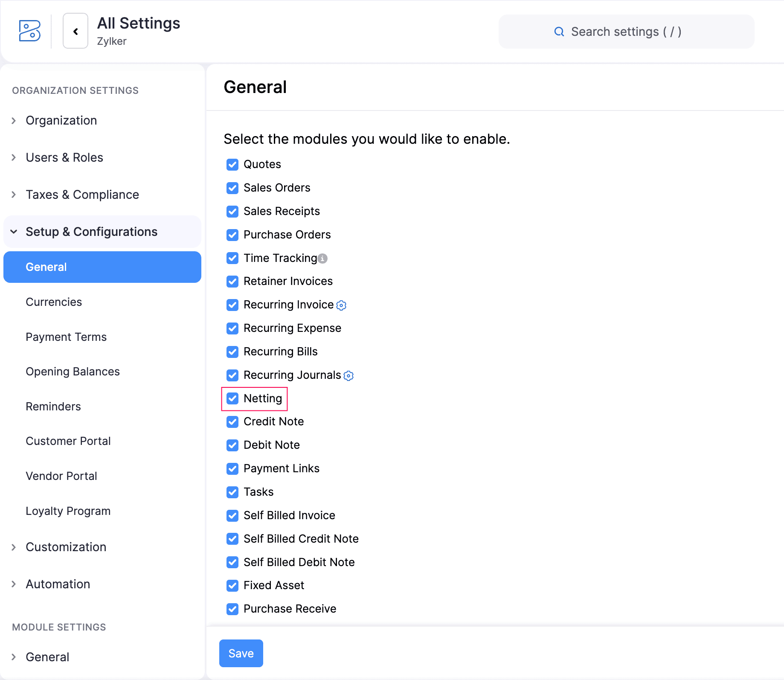Disable the Fixed Asset checkbox
784x680 pixels.
pos(232,585)
